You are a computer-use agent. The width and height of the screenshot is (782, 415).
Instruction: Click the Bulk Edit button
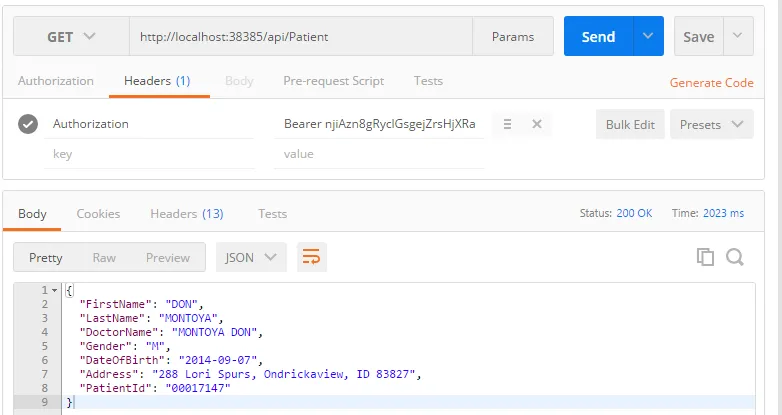pyautogui.click(x=630, y=124)
